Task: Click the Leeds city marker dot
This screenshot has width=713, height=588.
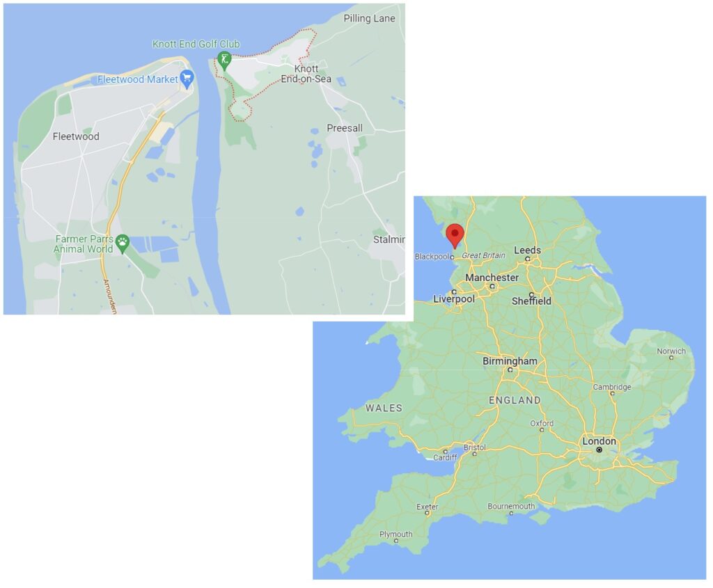Action: point(528,259)
